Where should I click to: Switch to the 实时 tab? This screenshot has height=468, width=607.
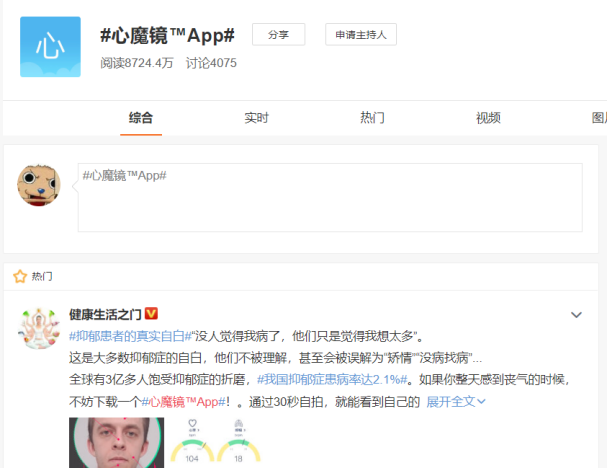click(x=256, y=118)
